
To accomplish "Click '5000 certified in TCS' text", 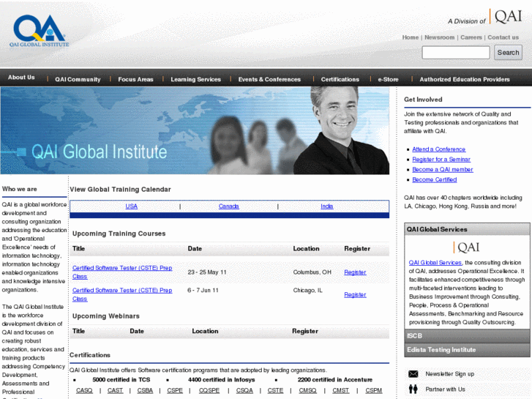I will pos(121,380).
